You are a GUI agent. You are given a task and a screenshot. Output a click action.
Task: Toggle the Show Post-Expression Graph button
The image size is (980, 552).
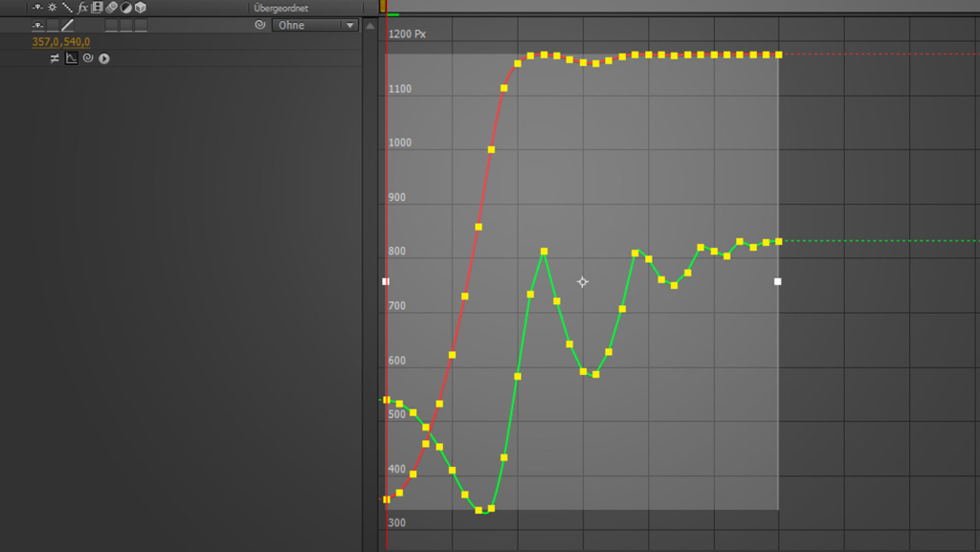pyautogui.click(x=71, y=58)
